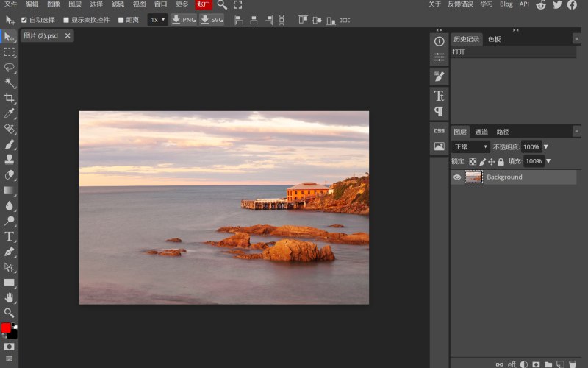Select the Rectangular Marquee tool
Screen dimensions: 588x368
pyautogui.click(x=9, y=52)
